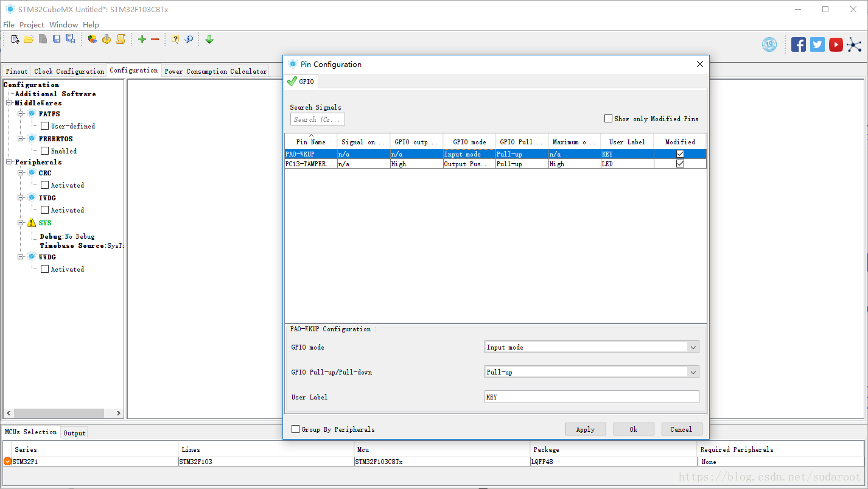Viewport: 868px width, 489px height.
Task: Open the GPIO mode dropdown
Action: point(693,347)
